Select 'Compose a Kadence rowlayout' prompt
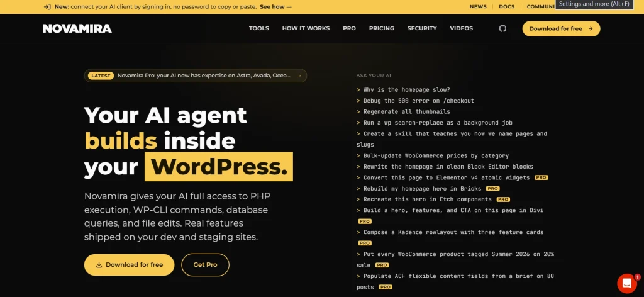The width and height of the screenshot is (644, 297). click(x=450, y=237)
